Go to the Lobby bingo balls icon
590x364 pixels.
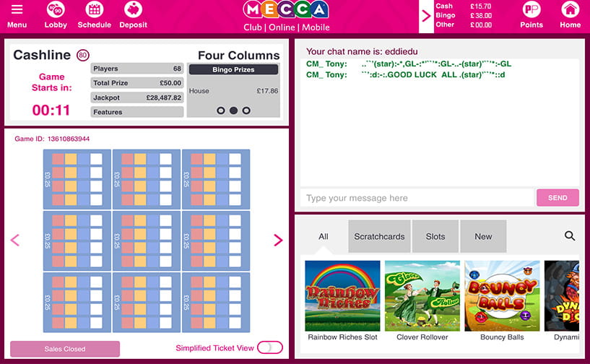56,10
